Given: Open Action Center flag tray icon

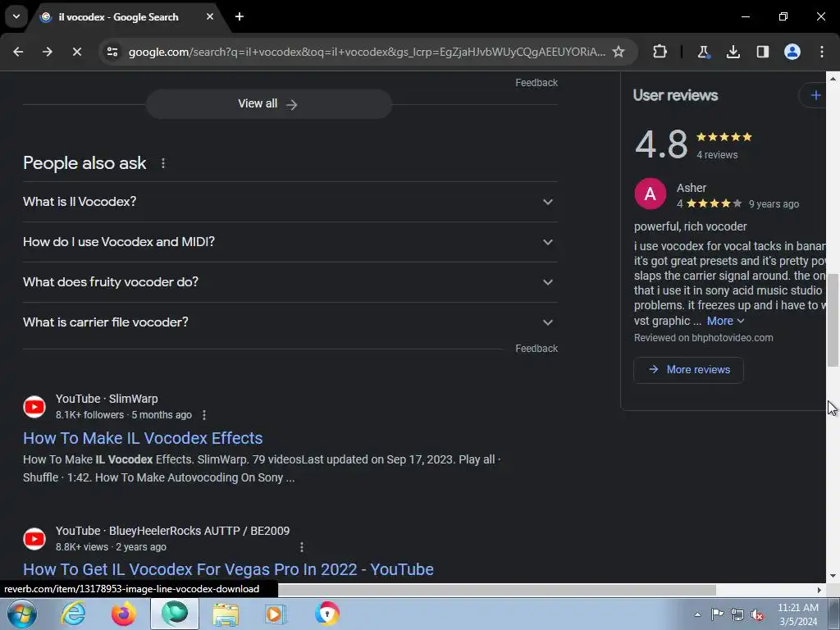Looking at the screenshot, I should [717, 614].
